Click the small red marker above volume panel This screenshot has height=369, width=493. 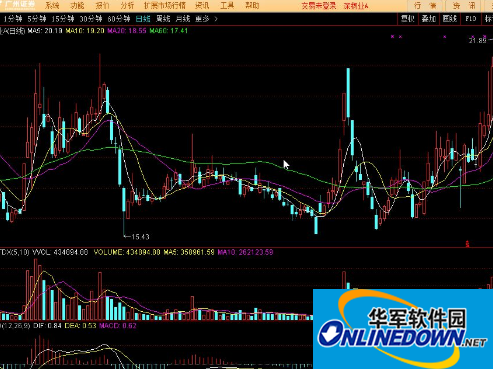point(467,244)
